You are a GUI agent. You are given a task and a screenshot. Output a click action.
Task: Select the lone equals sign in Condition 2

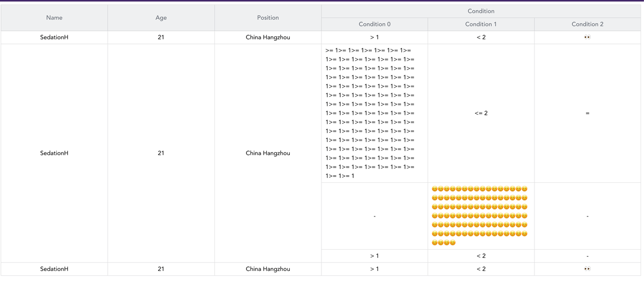click(587, 113)
